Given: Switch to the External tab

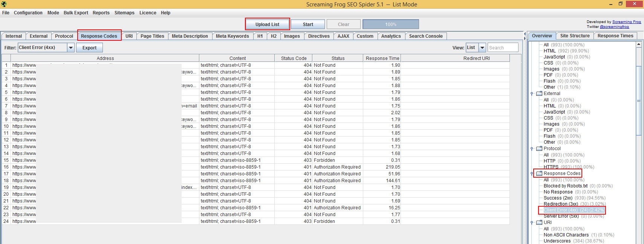Looking at the screenshot, I should [x=38, y=36].
